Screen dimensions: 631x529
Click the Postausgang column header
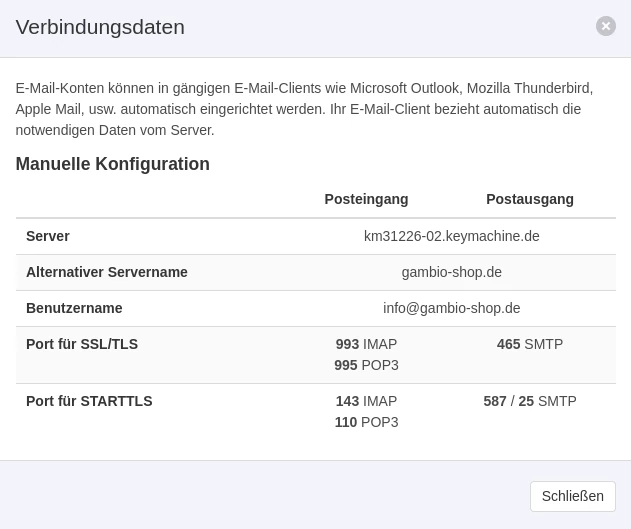pyautogui.click(x=530, y=200)
